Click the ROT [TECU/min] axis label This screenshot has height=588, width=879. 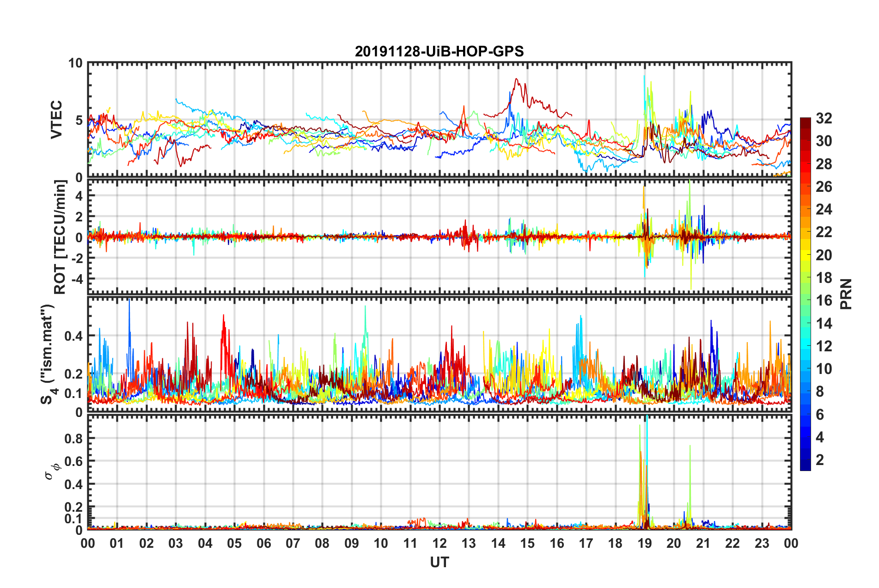(x=60, y=237)
